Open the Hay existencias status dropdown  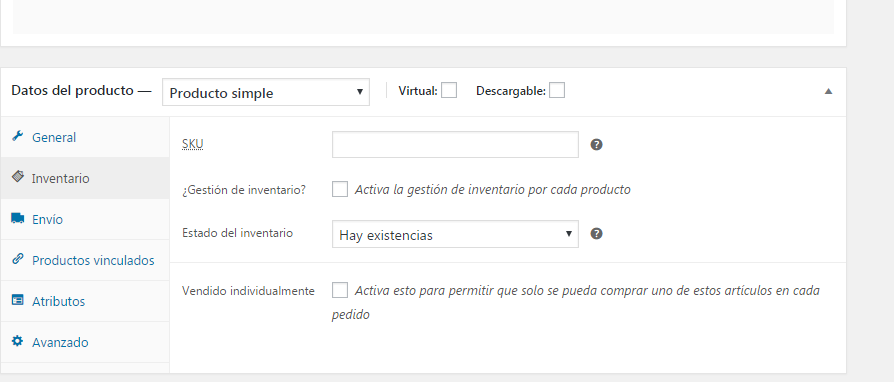click(455, 234)
